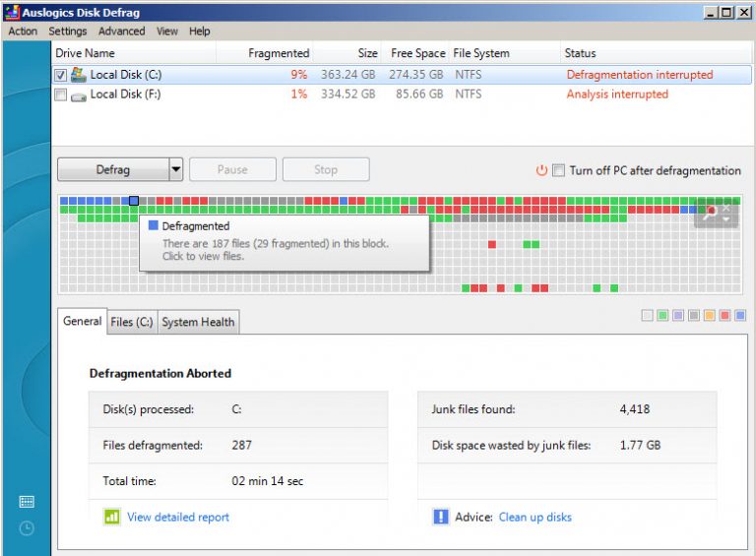
Task: Click the 4,418 junk files value
Action: click(635, 409)
